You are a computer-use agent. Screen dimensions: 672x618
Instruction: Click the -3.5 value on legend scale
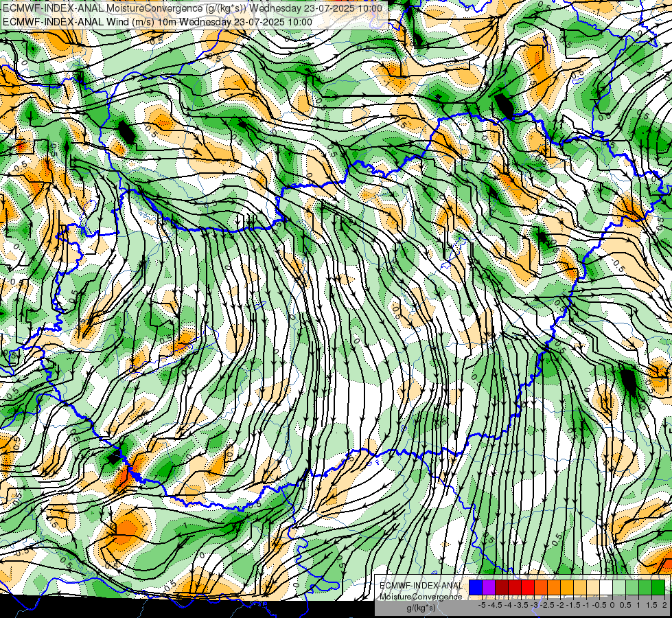coord(521,605)
